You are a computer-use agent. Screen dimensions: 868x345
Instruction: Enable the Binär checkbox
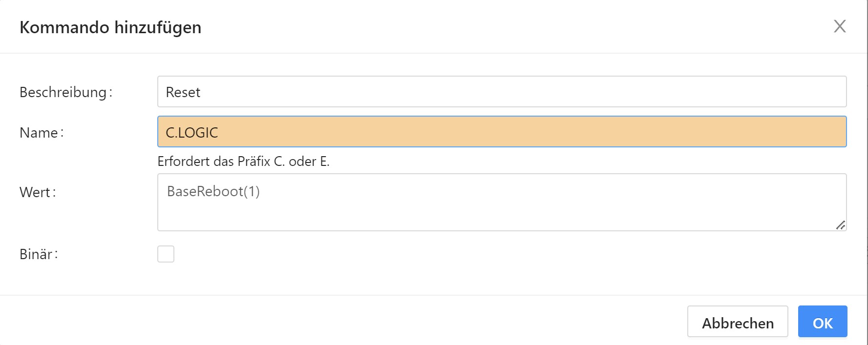[166, 254]
